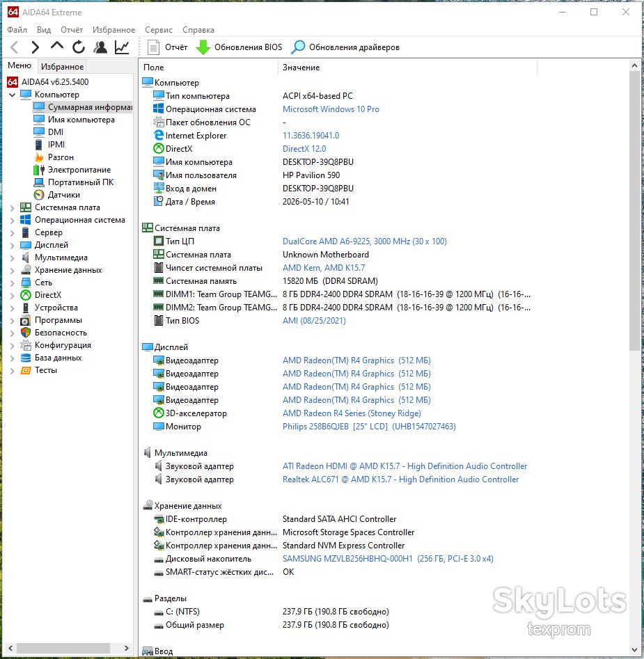Open the Microsoft Windows 10 Pro link

pos(331,109)
